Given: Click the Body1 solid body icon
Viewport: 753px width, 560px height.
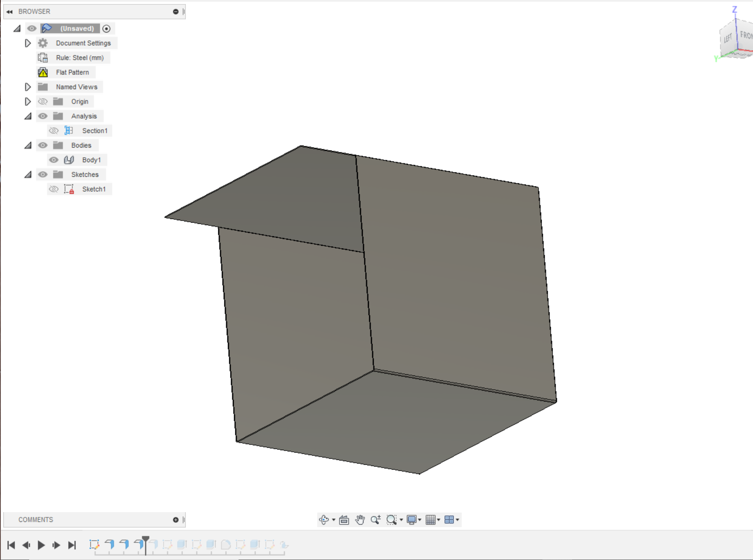Looking at the screenshot, I should click(69, 160).
